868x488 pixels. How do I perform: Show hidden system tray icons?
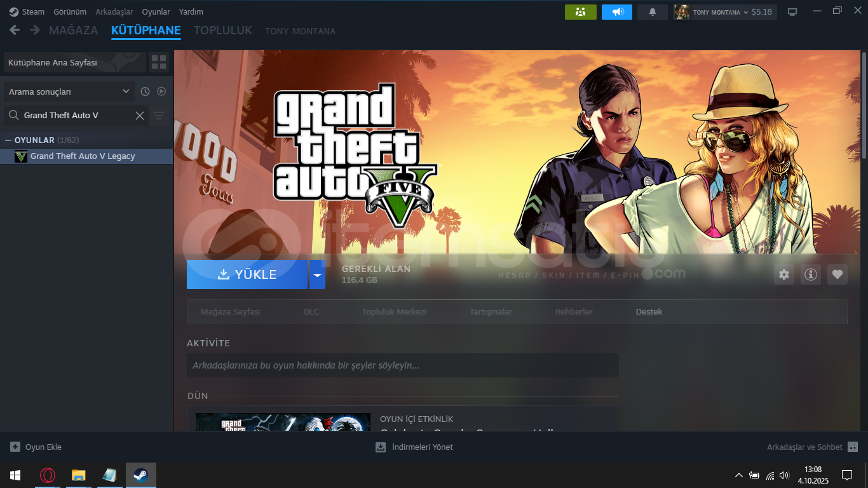click(739, 475)
